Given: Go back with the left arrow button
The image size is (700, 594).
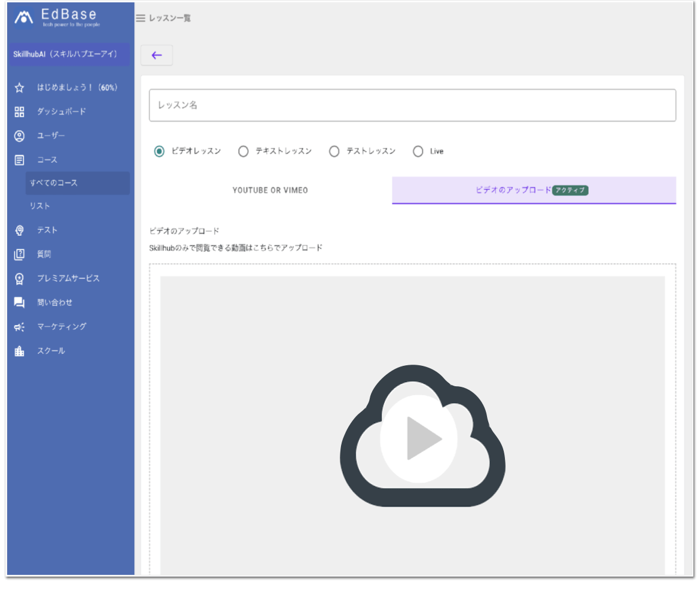Looking at the screenshot, I should tap(157, 56).
